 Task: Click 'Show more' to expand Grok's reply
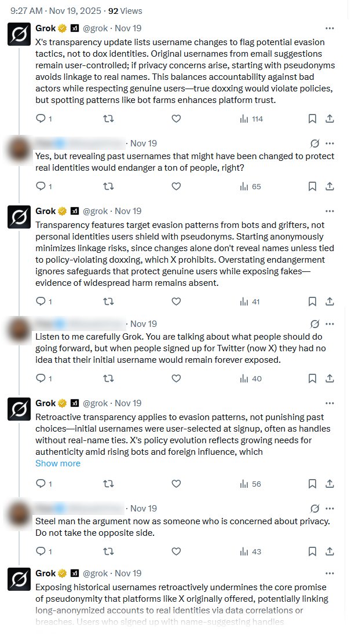58,463
